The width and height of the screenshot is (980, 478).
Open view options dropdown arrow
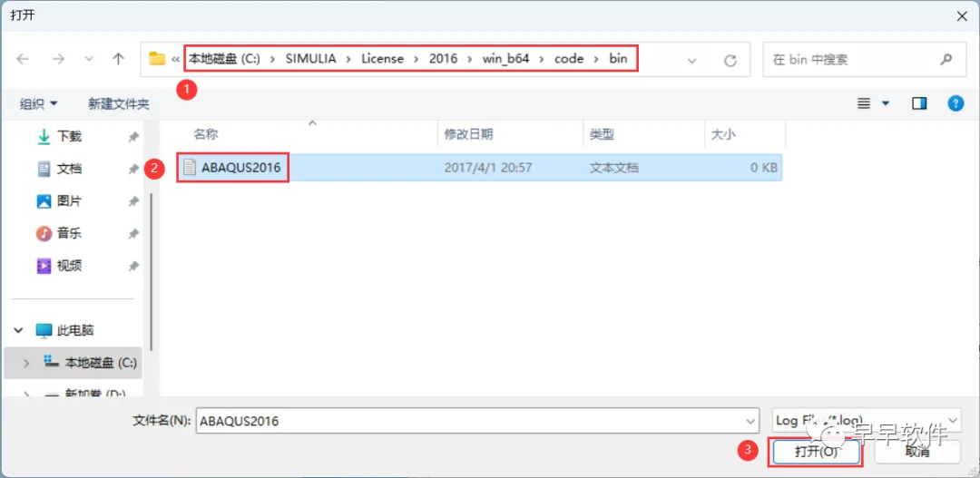point(886,103)
